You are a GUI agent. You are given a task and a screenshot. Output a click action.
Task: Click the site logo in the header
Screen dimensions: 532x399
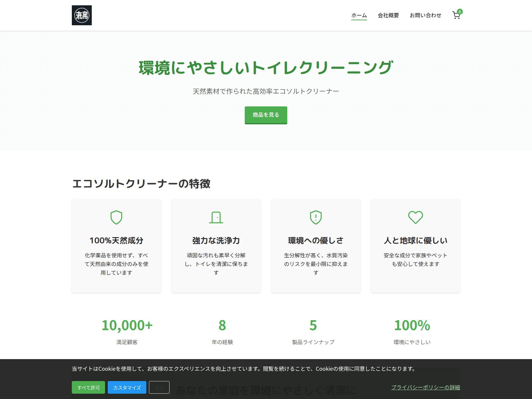[82, 15]
